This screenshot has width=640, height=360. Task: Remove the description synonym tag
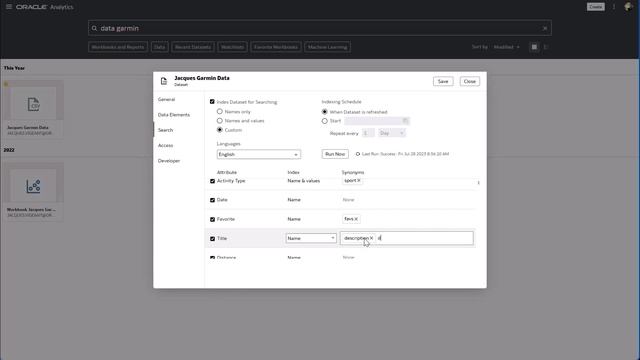[371, 238]
